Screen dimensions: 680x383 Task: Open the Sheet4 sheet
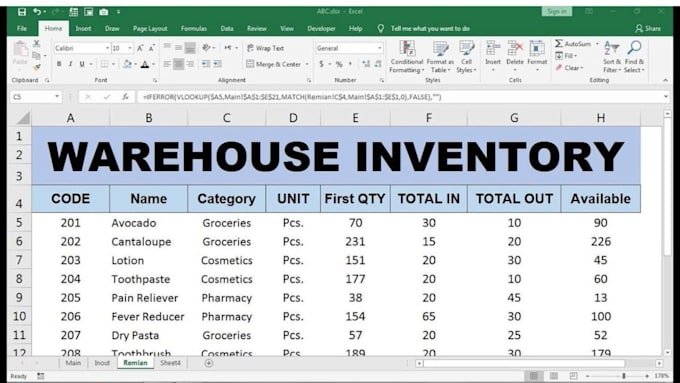click(170, 363)
